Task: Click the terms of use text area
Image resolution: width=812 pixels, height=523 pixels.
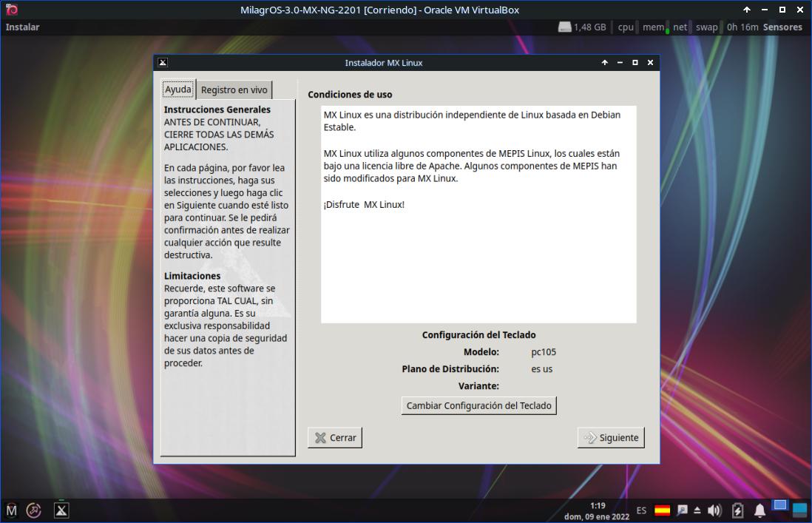Action: (478, 215)
